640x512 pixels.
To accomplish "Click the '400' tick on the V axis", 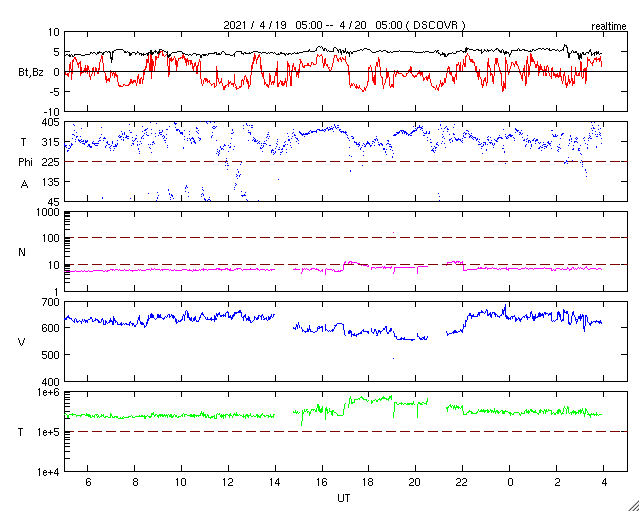I will (x=51, y=382).
